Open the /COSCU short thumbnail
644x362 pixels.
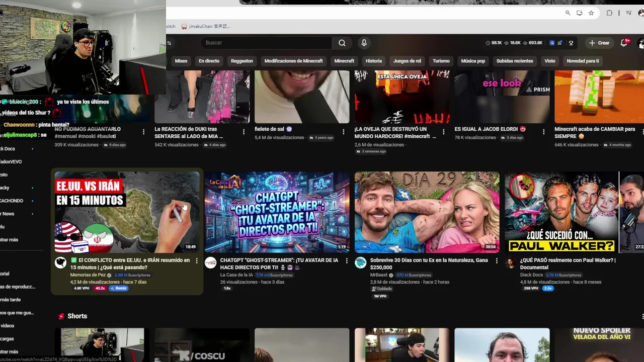click(x=202, y=345)
